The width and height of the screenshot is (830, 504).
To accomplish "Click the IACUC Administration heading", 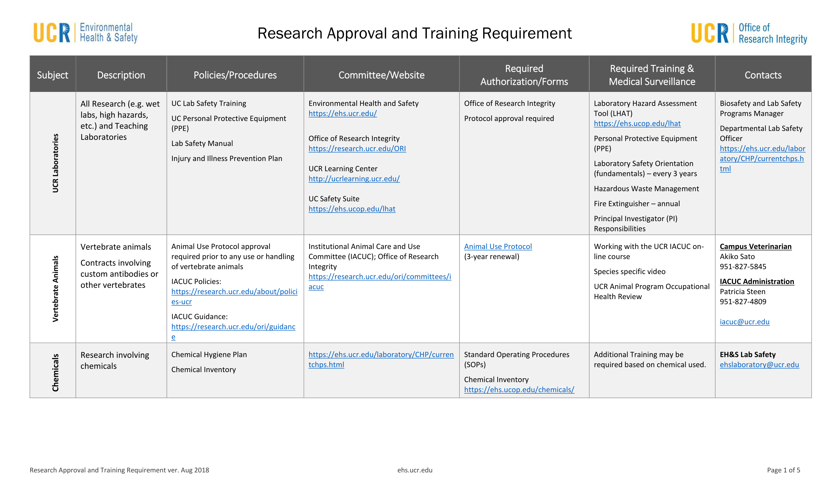I will pyautogui.click(x=756, y=282).
